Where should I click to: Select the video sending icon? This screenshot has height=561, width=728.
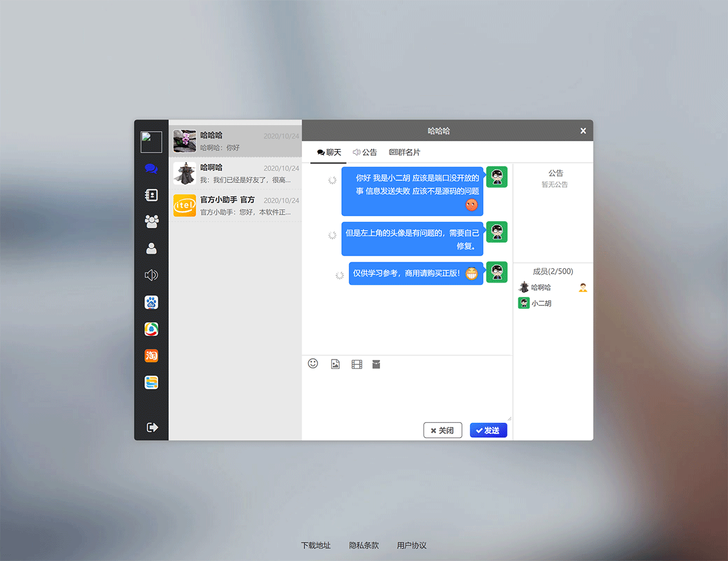click(356, 364)
